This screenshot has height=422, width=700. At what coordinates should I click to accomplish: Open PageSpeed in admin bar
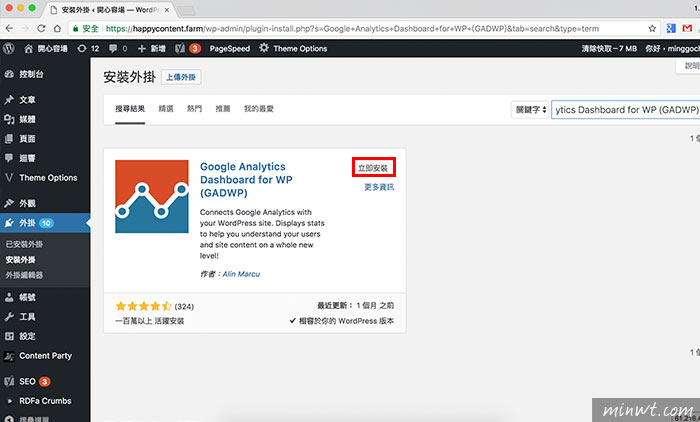click(229, 49)
